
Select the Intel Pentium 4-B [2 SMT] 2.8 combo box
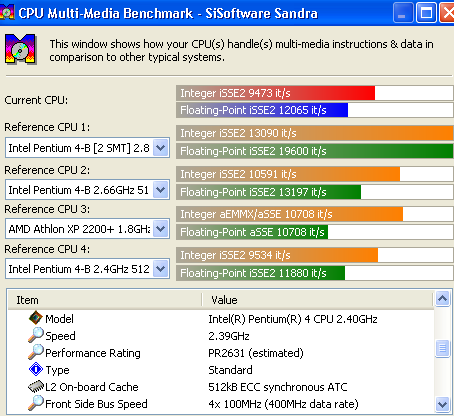point(87,148)
